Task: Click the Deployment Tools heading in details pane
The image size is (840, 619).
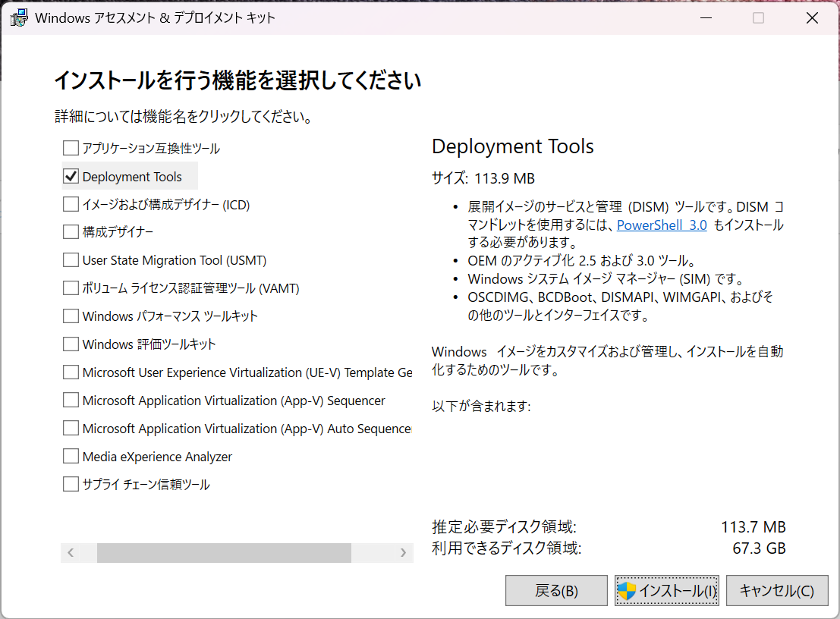Action: point(513,146)
